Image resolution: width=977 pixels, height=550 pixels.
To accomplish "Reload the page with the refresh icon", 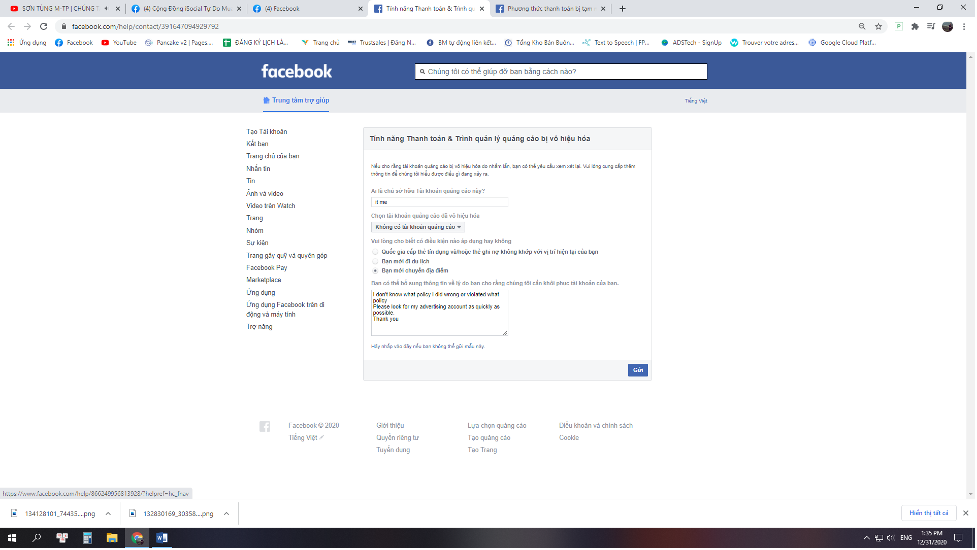I will point(44,26).
